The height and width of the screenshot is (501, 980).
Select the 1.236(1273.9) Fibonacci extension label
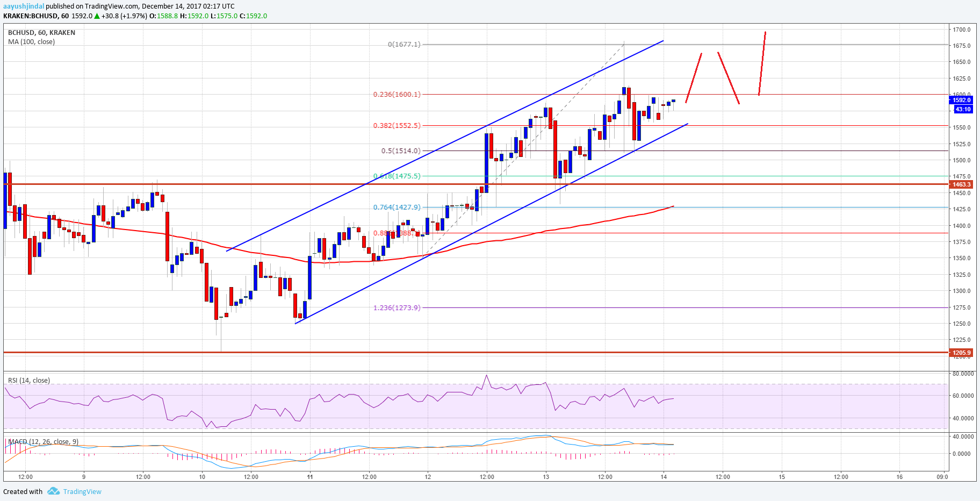point(397,308)
